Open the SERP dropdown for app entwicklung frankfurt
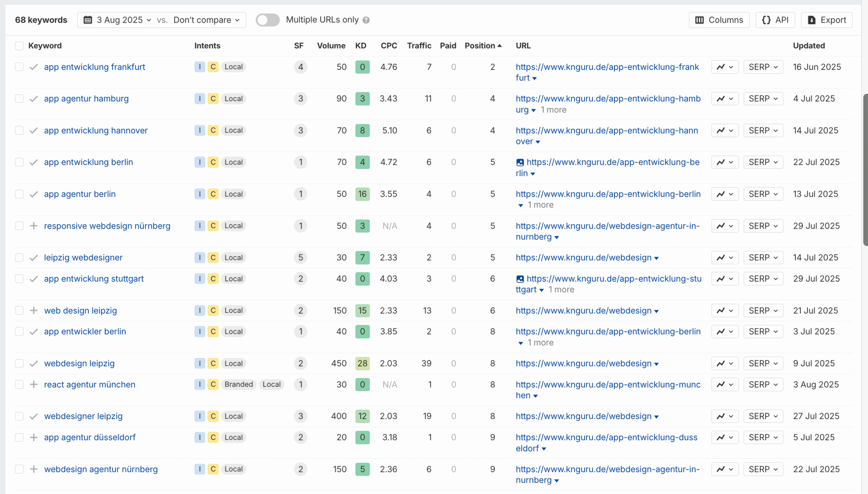This screenshot has width=868, height=494. [x=763, y=67]
